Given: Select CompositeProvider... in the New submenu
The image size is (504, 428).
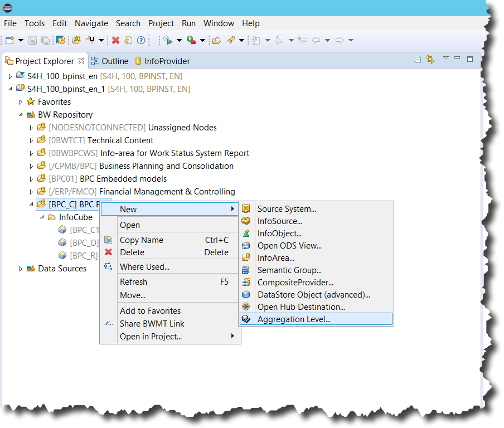Looking at the screenshot, I should (x=295, y=283).
